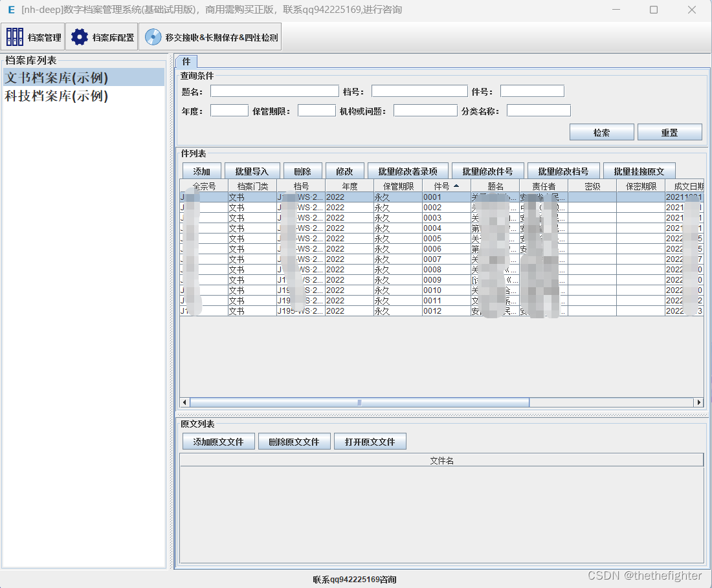Image resolution: width=712 pixels, height=588 pixels.
Task: Close the nh-deep application window
Action: tap(691, 10)
